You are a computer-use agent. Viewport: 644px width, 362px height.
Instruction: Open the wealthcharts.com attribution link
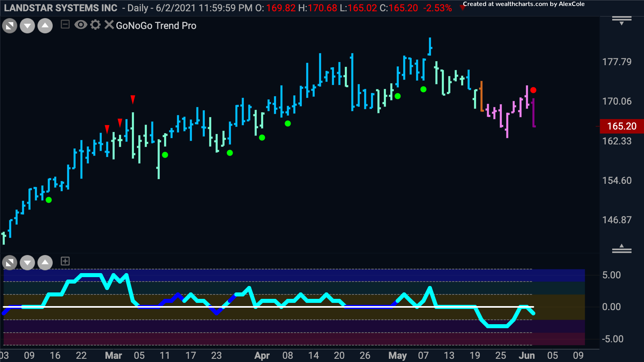[x=523, y=4]
